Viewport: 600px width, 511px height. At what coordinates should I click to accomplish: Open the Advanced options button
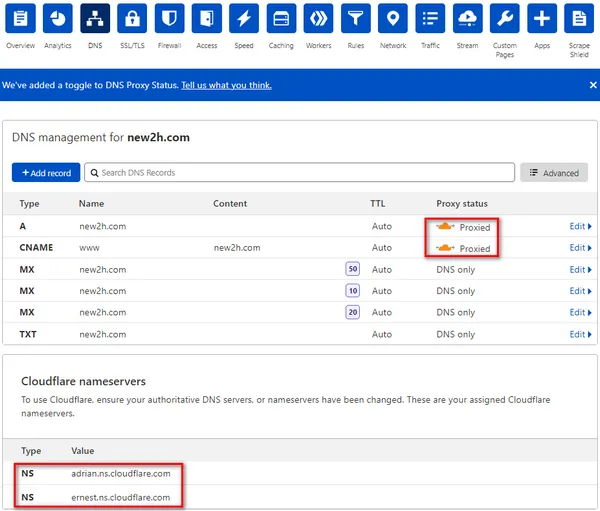click(x=554, y=173)
